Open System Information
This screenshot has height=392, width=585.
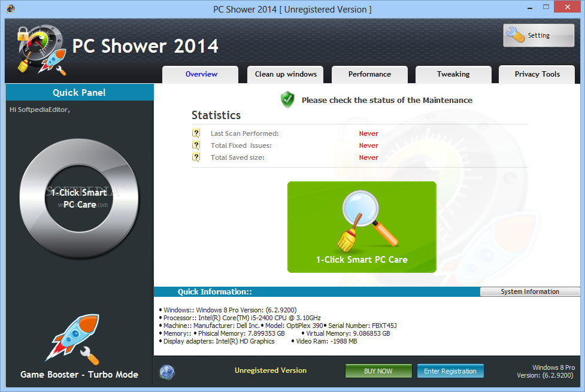pos(530,291)
